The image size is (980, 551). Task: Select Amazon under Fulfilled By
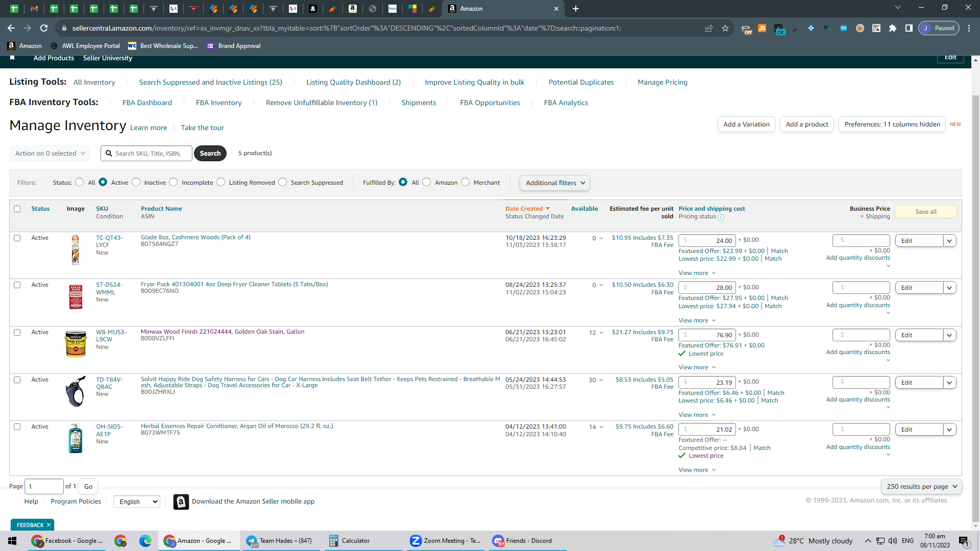427,182
